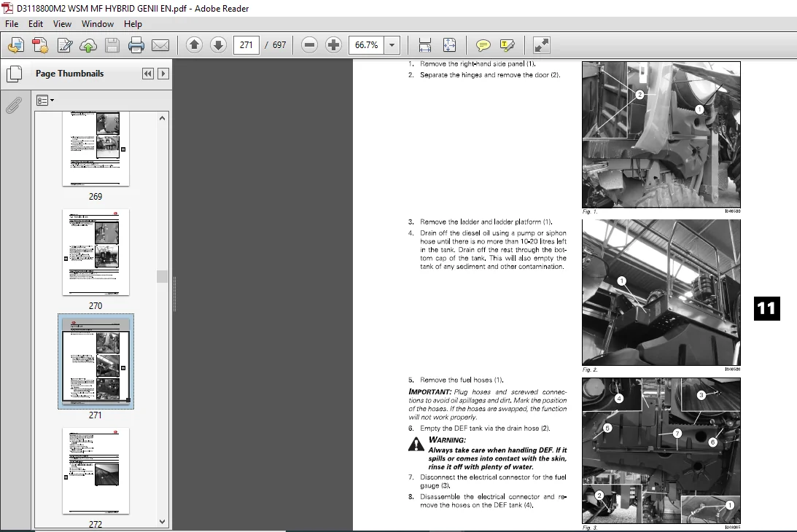The height and width of the screenshot is (532, 797).
Task: Click thumbnails scrollbar up arrow
Action: pos(162,118)
